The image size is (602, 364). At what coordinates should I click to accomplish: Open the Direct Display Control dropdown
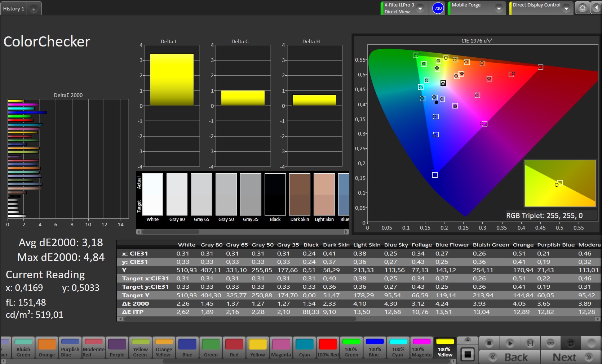tap(566, 8)
